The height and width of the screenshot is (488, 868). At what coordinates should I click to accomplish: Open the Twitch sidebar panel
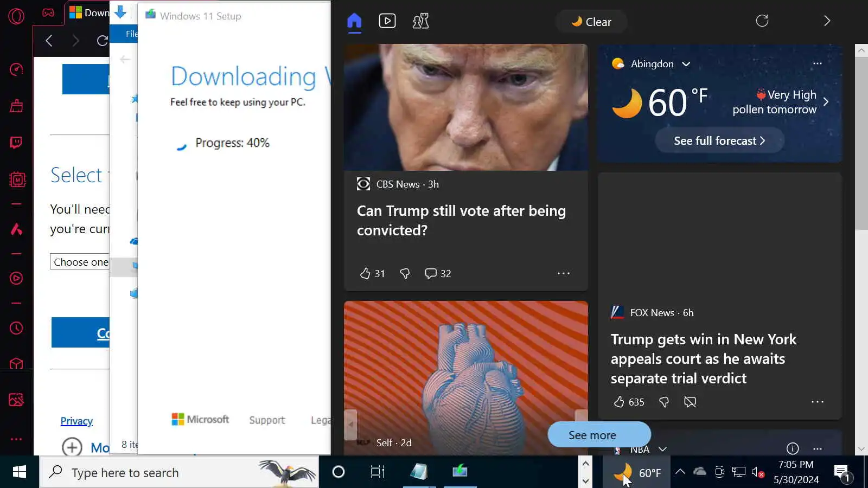pyautogui.click(x=16, y=143)
